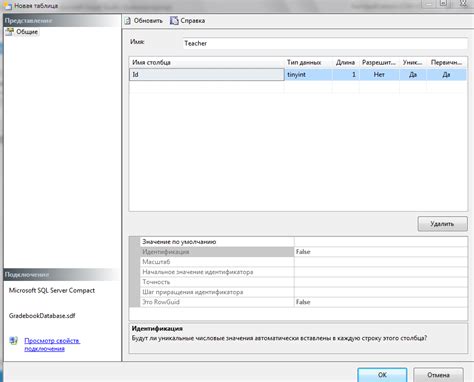Select the Id column name cell

207,75
